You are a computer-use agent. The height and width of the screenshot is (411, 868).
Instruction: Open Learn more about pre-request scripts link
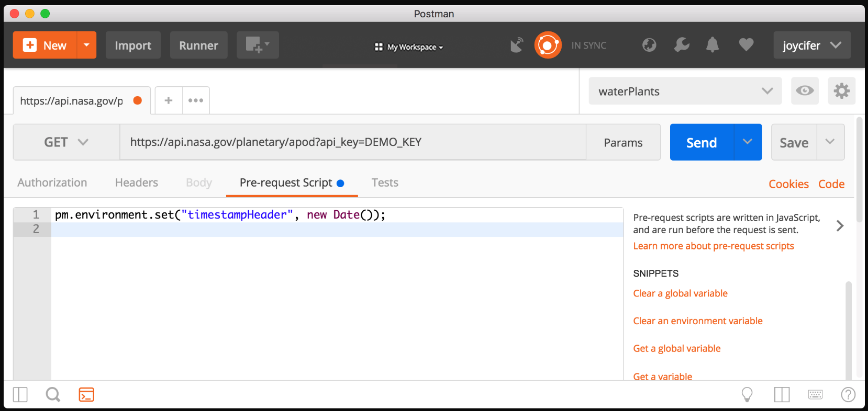click(714, 246)
